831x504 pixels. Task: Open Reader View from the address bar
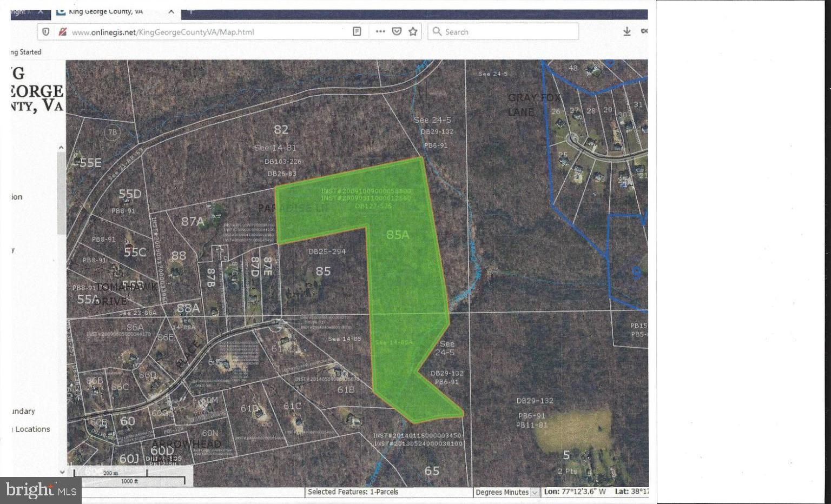(x=357, y=31)
